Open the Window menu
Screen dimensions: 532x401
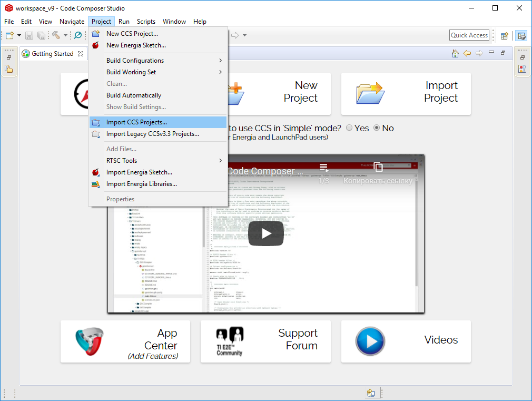pos(174,22)
